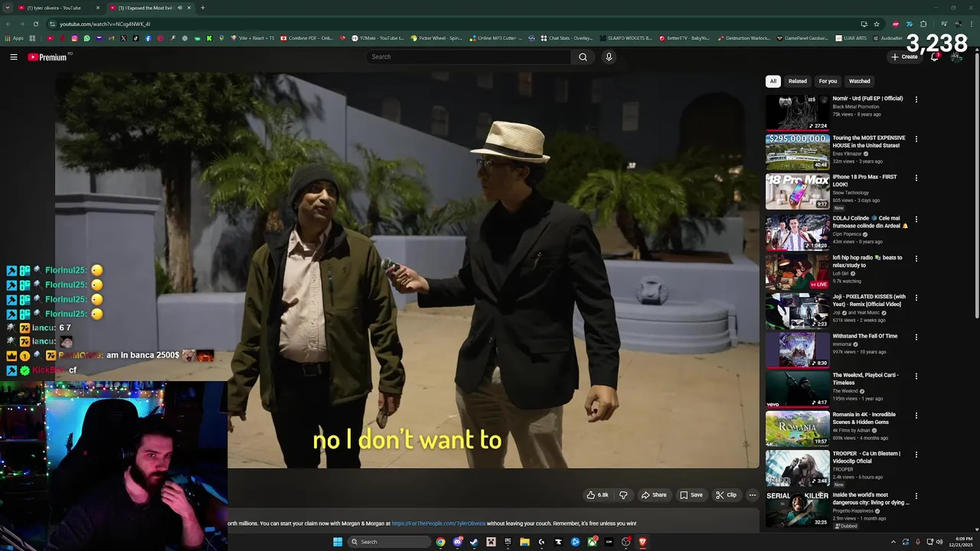Image resolution: width=980 pixels, height=551 pixels.
Task: Open options for Romania in 4K video
Action: [916, 416]
